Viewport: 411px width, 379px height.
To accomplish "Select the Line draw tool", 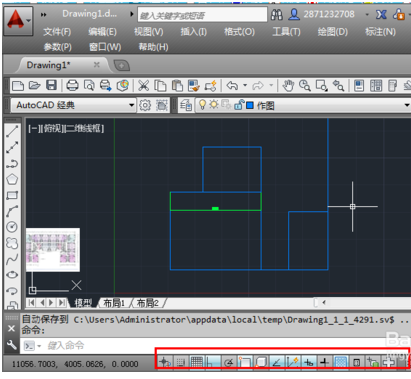I will (x=12, y=131).
